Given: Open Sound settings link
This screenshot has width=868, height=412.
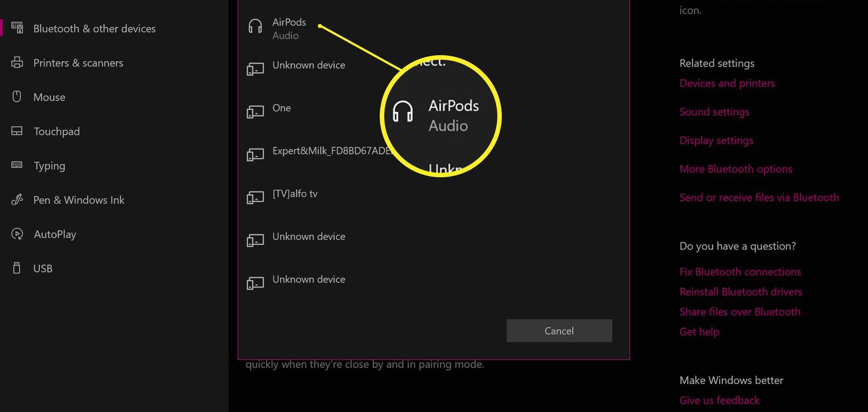Looking at the screenshot, I should [x=714, y=112].
